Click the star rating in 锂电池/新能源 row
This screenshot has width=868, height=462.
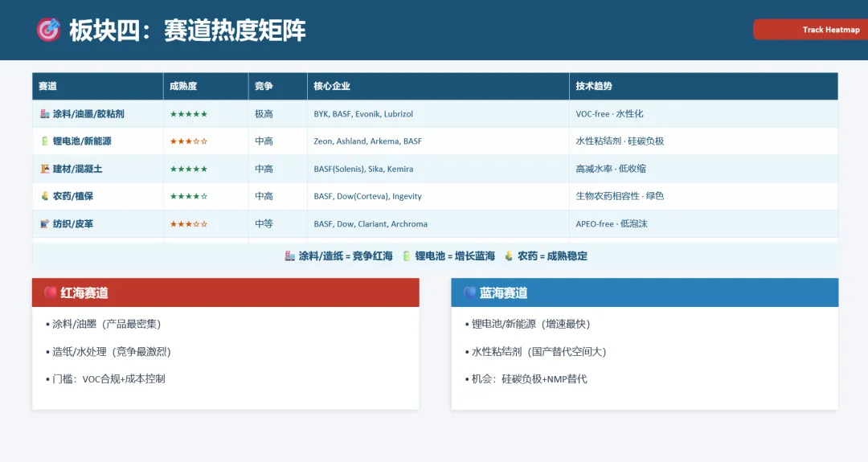[x=189, y=141]
